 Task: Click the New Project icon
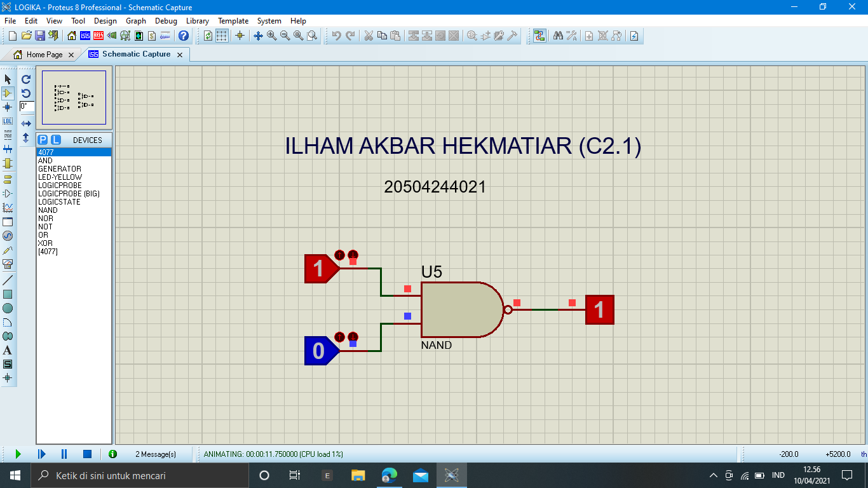tap(13, 36)
